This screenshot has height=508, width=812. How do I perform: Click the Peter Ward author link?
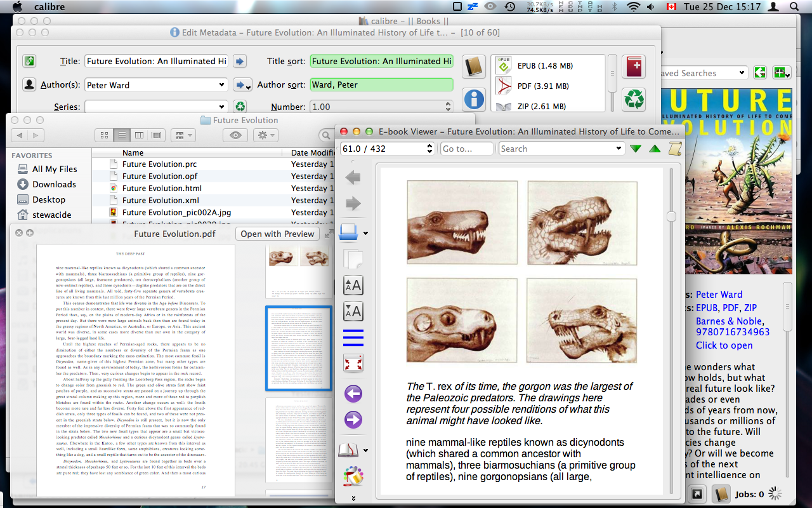point(719,295)
